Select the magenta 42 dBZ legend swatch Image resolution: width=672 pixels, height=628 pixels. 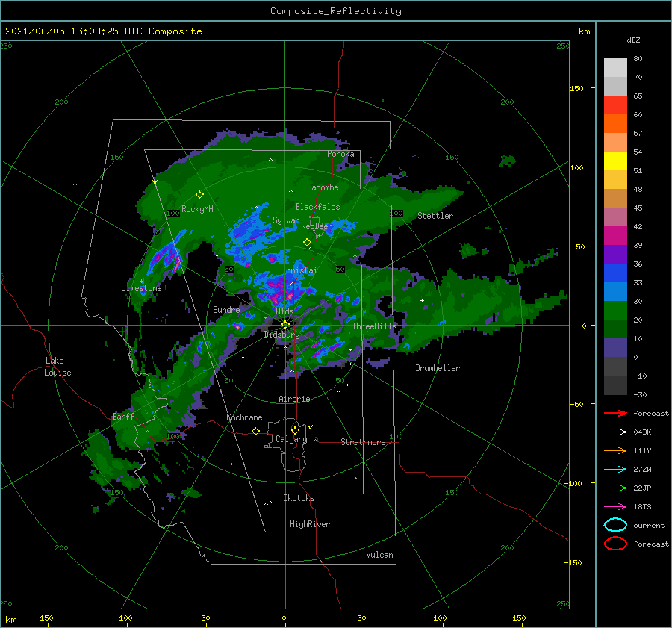(615, 236)
